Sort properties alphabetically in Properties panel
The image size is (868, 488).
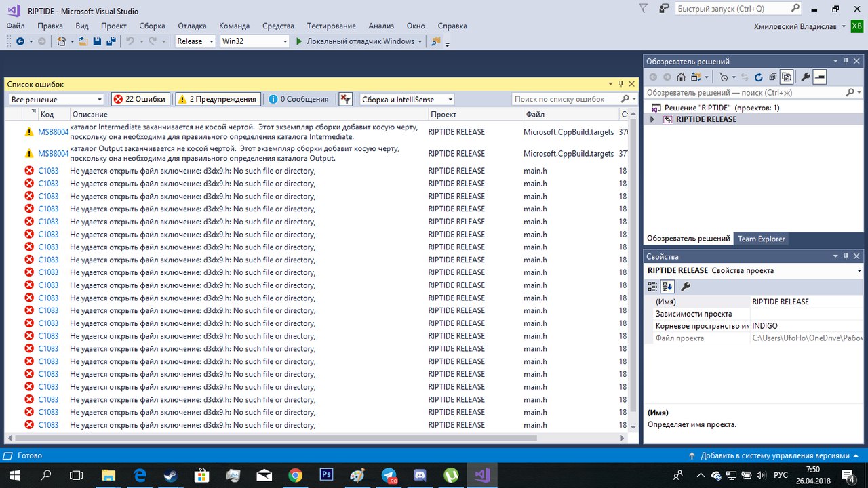667,287
